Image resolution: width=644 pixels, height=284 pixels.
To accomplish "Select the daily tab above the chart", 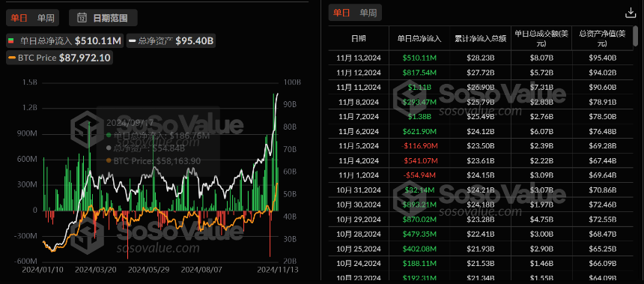I will [x=19, y=18].
